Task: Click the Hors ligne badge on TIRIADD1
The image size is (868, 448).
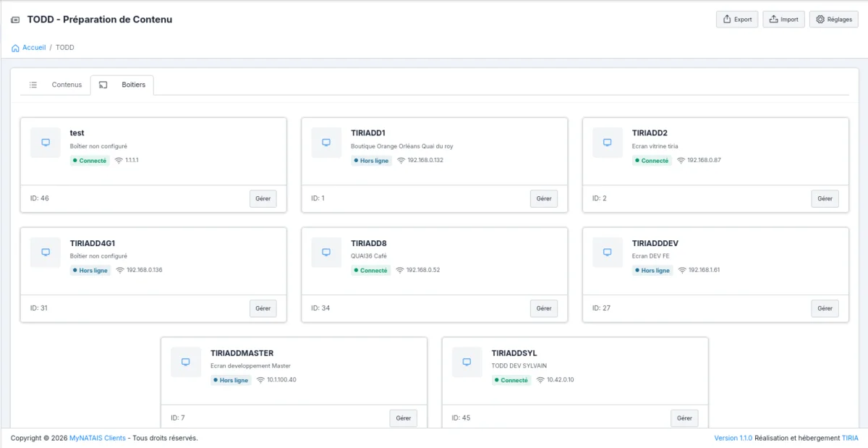Action: [372, 161]
